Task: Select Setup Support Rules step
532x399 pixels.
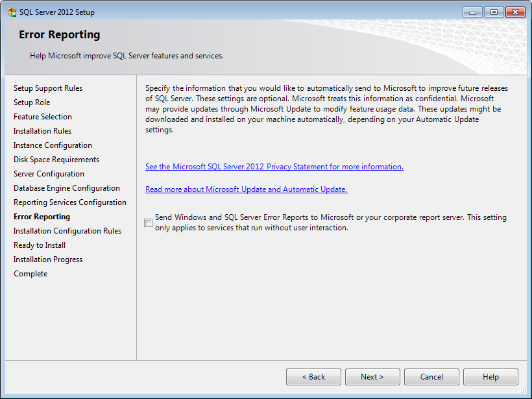Action: coord(48,88)
